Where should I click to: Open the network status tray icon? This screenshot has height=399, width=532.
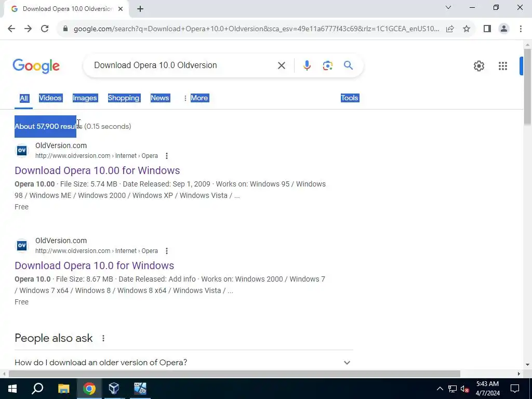(x=453, y=389)
